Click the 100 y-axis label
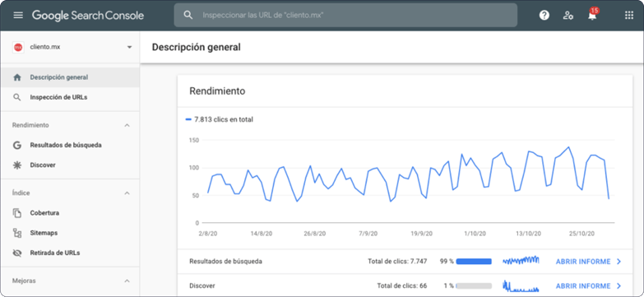The width and height of the screenshot is (644, 297). pos(194,168)
